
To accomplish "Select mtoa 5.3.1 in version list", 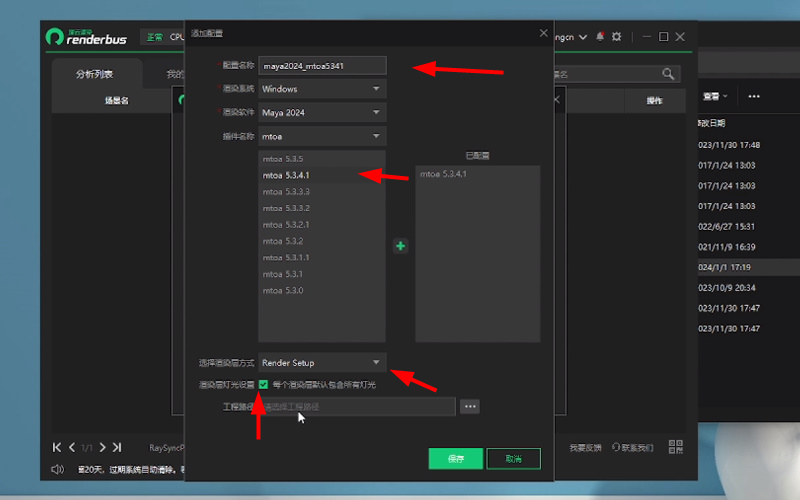I will [322, 274].
